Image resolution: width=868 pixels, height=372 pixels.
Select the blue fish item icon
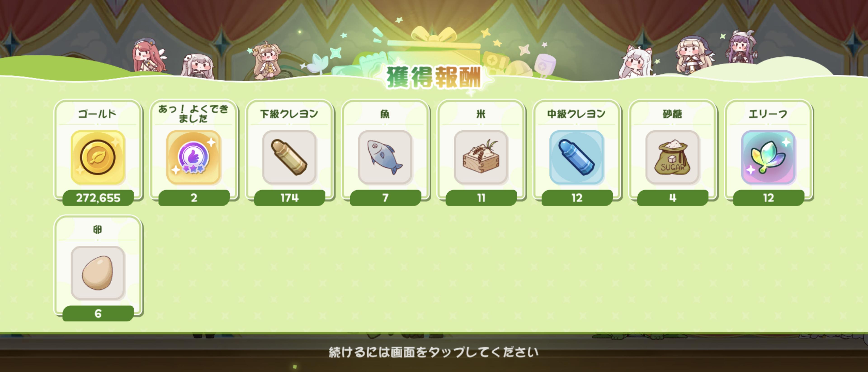[x=385, y=157]
